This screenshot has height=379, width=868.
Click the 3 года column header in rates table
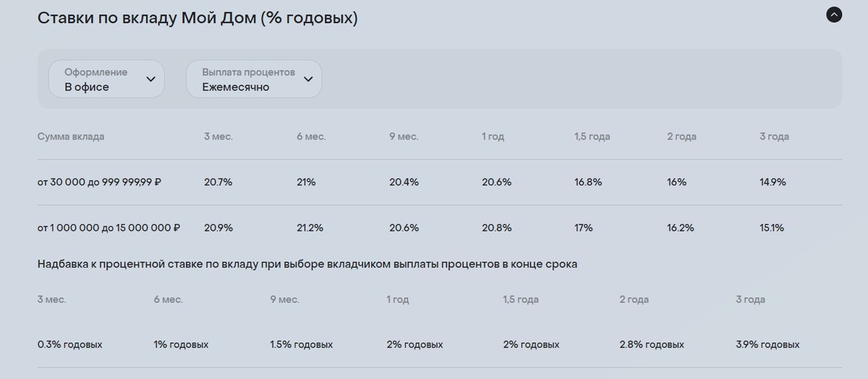click(774, 137)
